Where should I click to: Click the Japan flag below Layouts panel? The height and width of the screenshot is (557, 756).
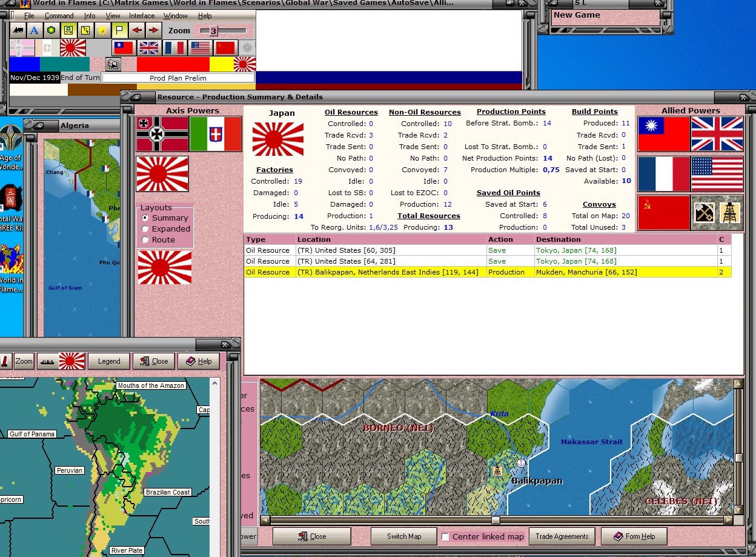click(165, 267)
